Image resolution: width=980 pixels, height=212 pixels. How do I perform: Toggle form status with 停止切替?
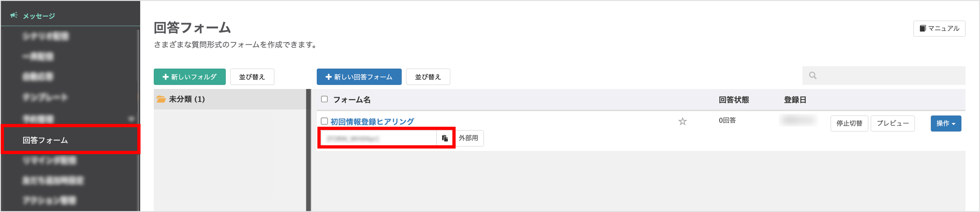tap(849, 123)
